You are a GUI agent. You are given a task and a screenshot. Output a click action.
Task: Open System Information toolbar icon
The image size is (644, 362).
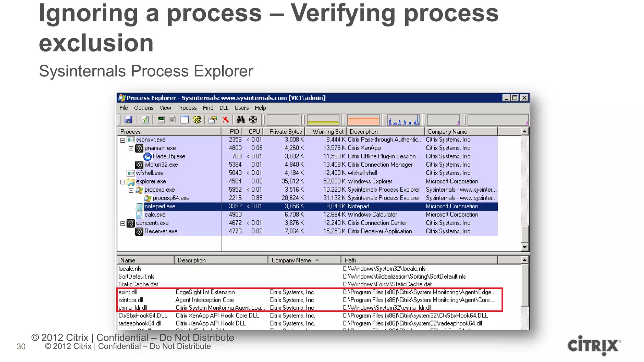tap(161, 120)
